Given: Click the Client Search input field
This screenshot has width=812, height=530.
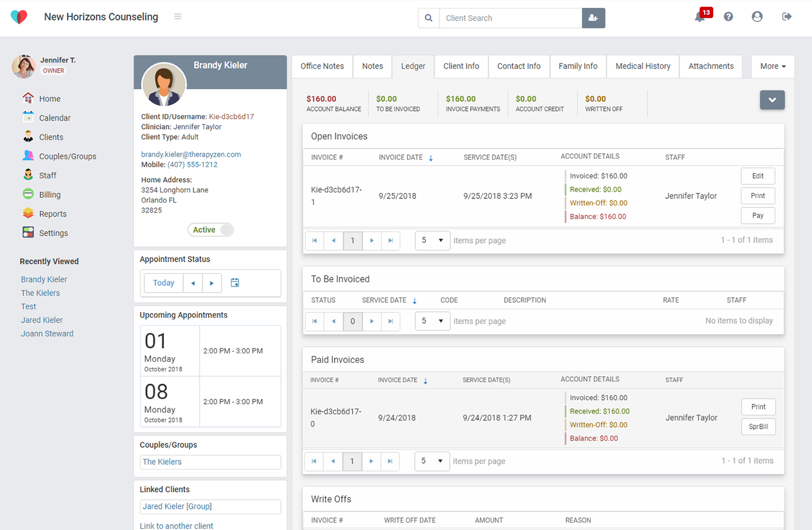Looking at the screenshot, I should (511, 18).
